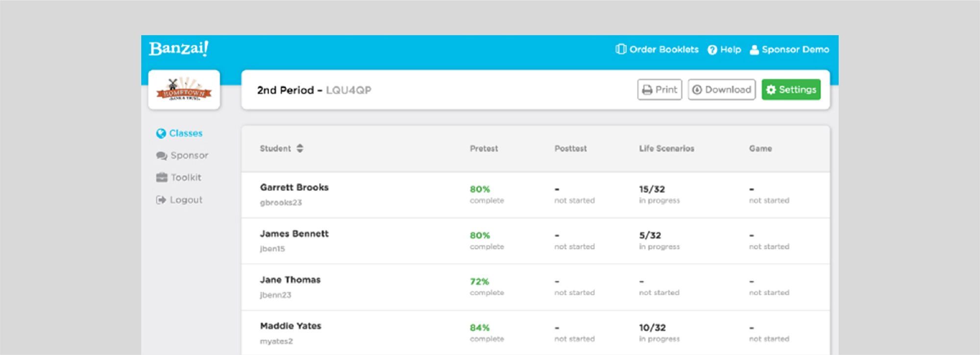This screenshot has height=355, width=980.
Task: Sort the list by Student column arrows
Action: tap(300, 148)
